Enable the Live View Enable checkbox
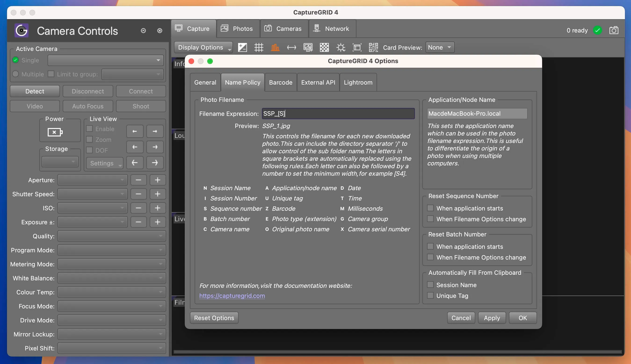 click(89, 128)
